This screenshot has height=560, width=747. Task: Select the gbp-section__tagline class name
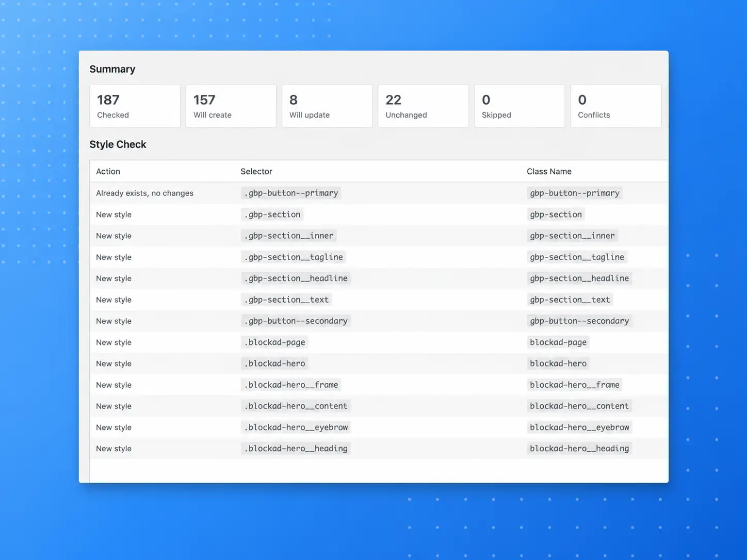click(577, 257)
